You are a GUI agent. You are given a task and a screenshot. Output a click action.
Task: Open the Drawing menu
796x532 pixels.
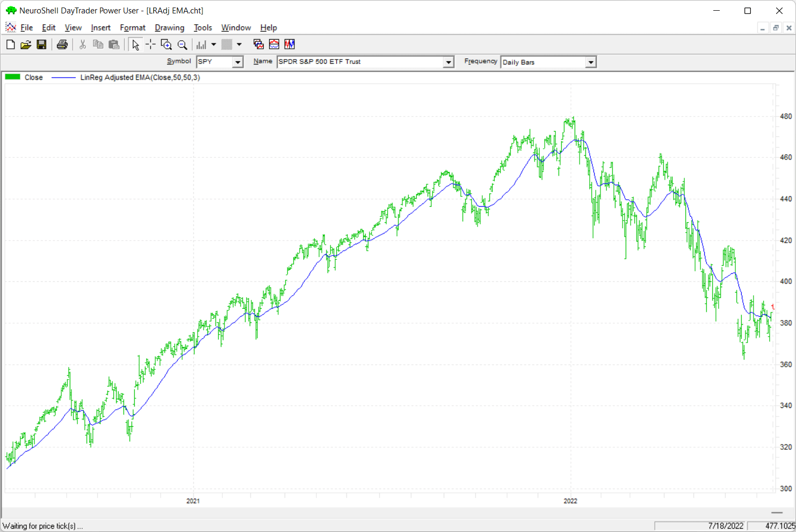click(x=169, y=28)
